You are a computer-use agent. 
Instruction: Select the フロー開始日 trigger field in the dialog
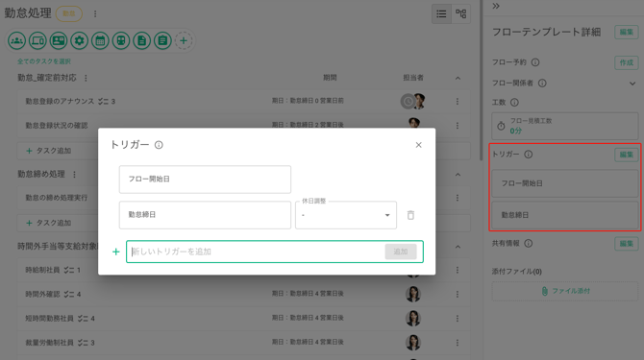[x=205, y=180]
